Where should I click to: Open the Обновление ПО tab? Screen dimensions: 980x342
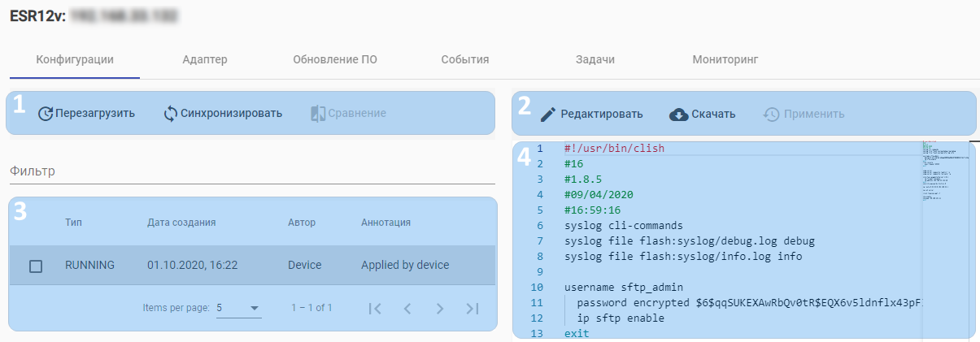[x=335, y=59]
